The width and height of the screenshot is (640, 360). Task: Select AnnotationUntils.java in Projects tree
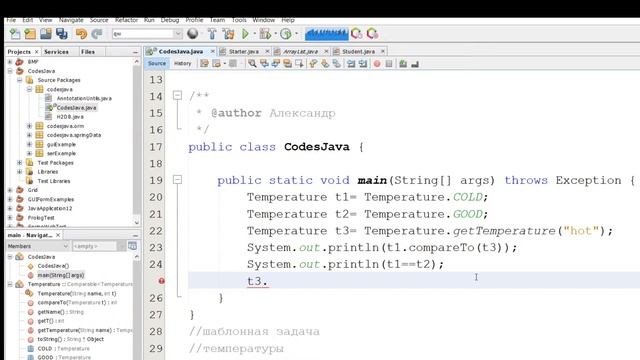click(x=84, y=98)
